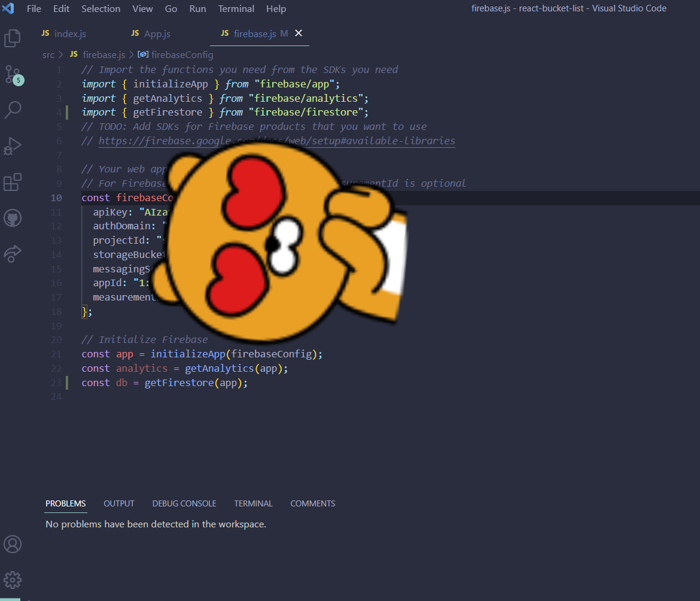
Task: Open the GitHub view icon
Action: click(13, 218)
